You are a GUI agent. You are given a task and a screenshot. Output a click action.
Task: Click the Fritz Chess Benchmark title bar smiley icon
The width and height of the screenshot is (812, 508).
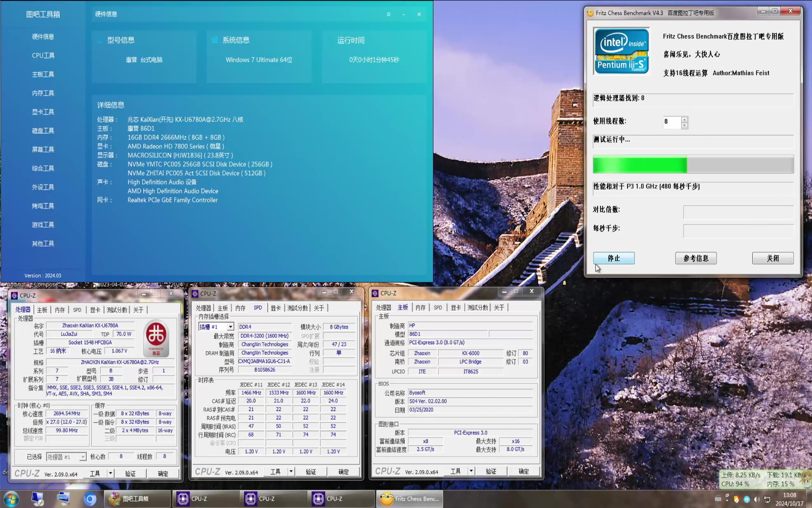[x=590, y=13]
